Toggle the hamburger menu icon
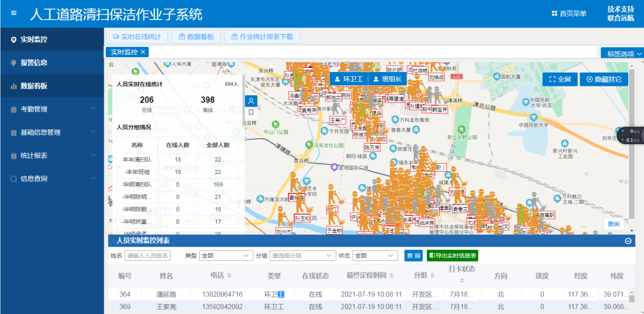The width and height of the screenshot is (644, 314). [14, 13]
